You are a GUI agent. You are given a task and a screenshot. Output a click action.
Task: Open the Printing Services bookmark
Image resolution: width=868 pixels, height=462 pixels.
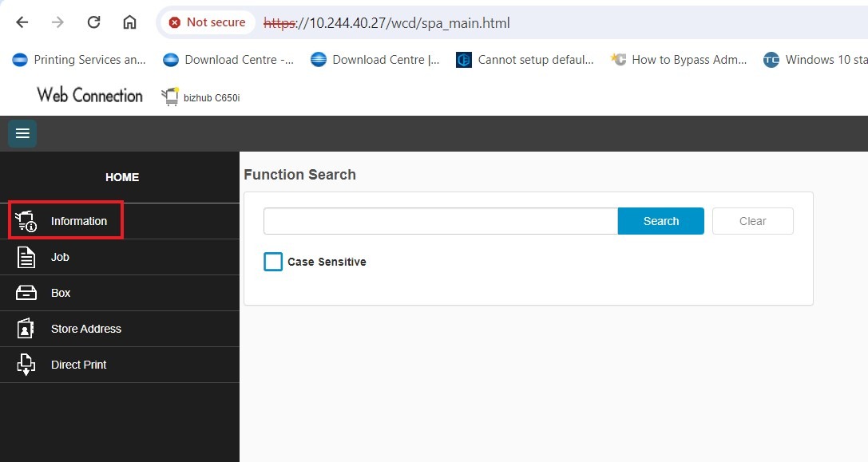78,60
